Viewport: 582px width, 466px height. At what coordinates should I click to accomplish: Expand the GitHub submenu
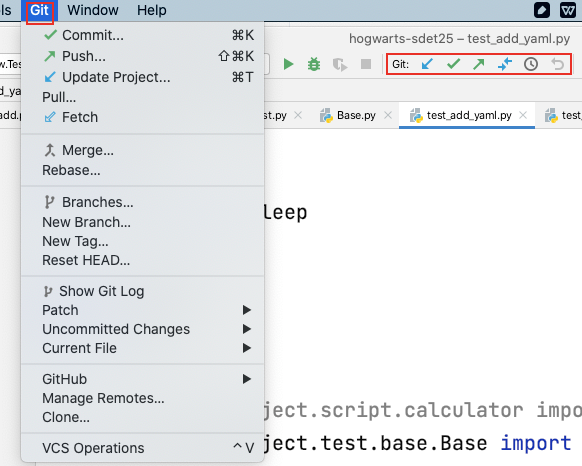click(x=143, y=379)
